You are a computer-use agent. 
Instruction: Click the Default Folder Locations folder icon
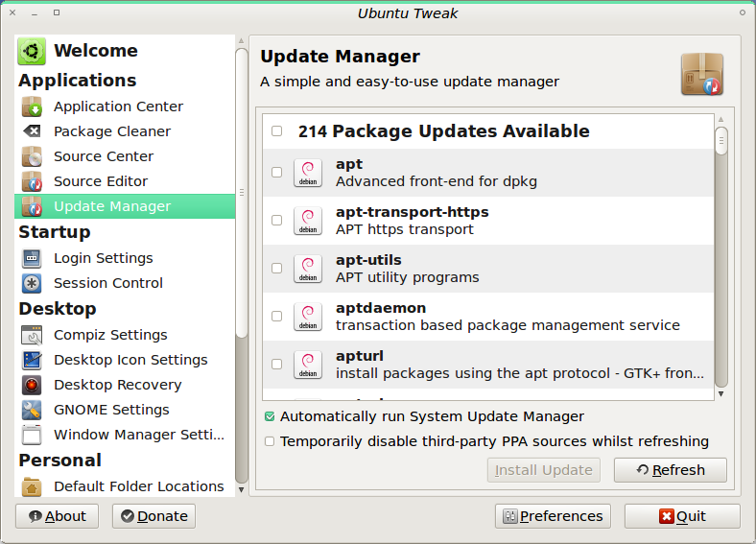click(32, 486)
